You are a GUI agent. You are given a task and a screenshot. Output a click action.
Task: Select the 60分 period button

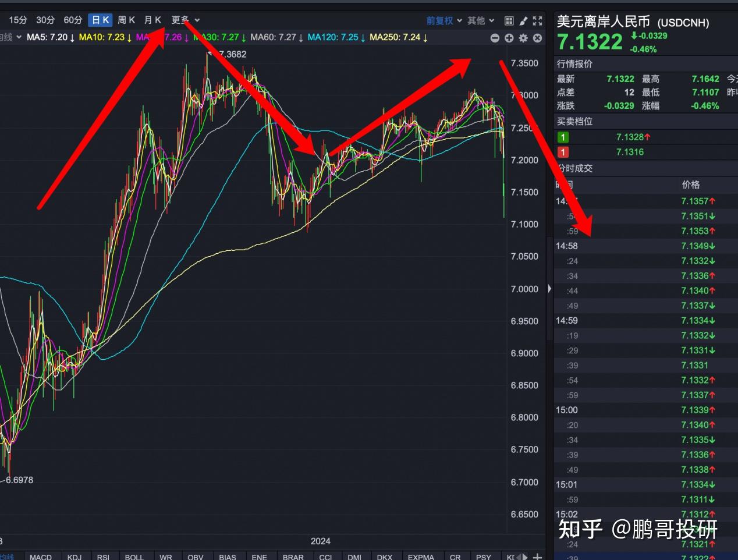point(72,19)
